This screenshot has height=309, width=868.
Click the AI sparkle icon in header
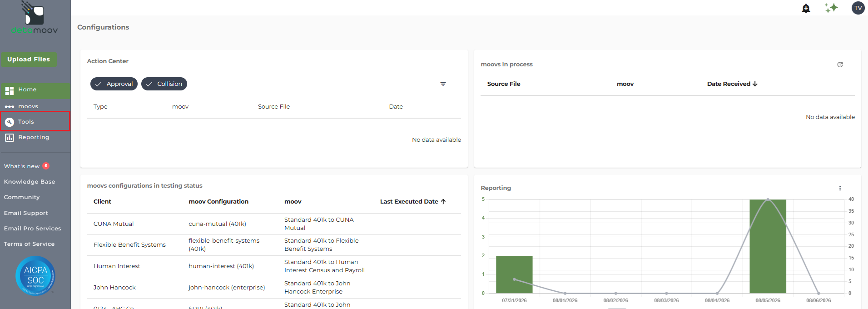(x=831, y=8)
